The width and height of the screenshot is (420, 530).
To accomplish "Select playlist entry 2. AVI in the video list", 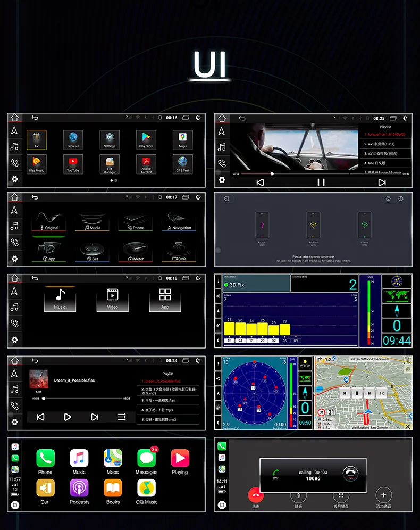I will pos(385,144).
